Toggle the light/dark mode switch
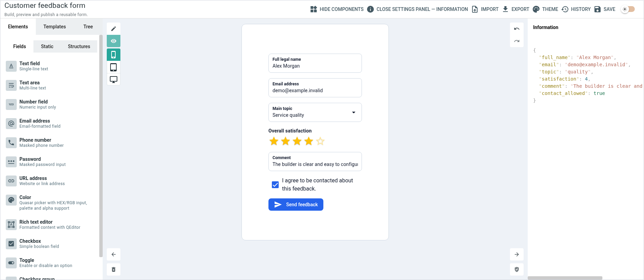 (628, 9)
